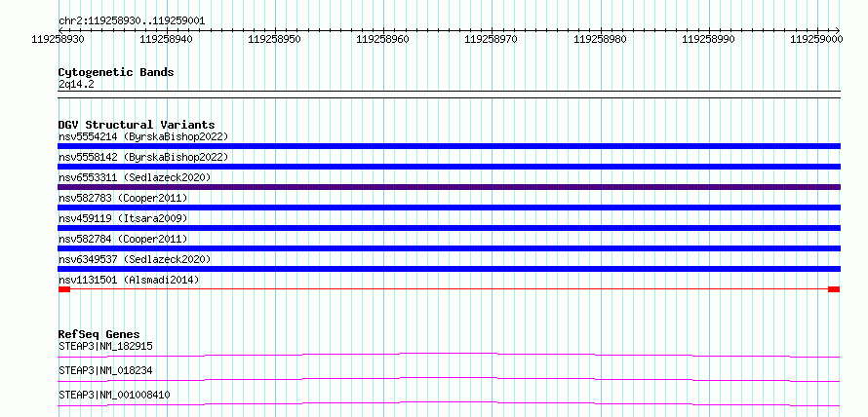
Task: Click the magenta line under STEAP3|NM_018234
Action: coord(449,379)
